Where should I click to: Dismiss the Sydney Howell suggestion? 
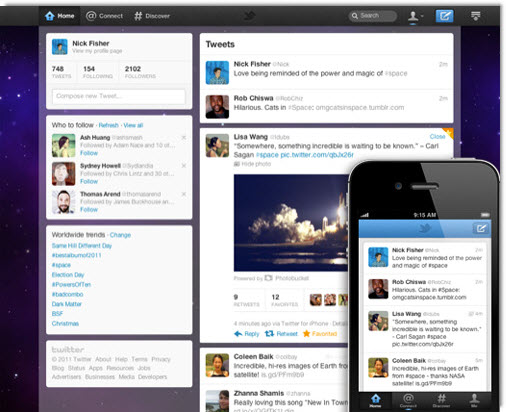(184, 166)
